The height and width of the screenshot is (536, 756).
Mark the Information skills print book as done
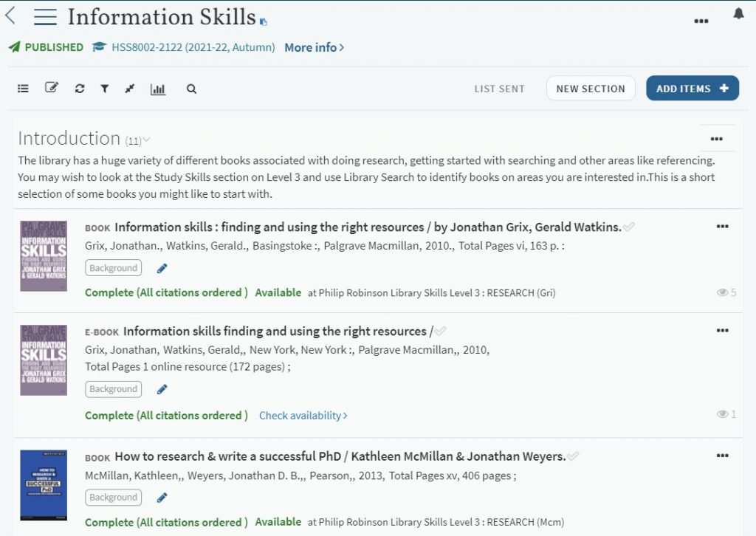pos(628,227)
